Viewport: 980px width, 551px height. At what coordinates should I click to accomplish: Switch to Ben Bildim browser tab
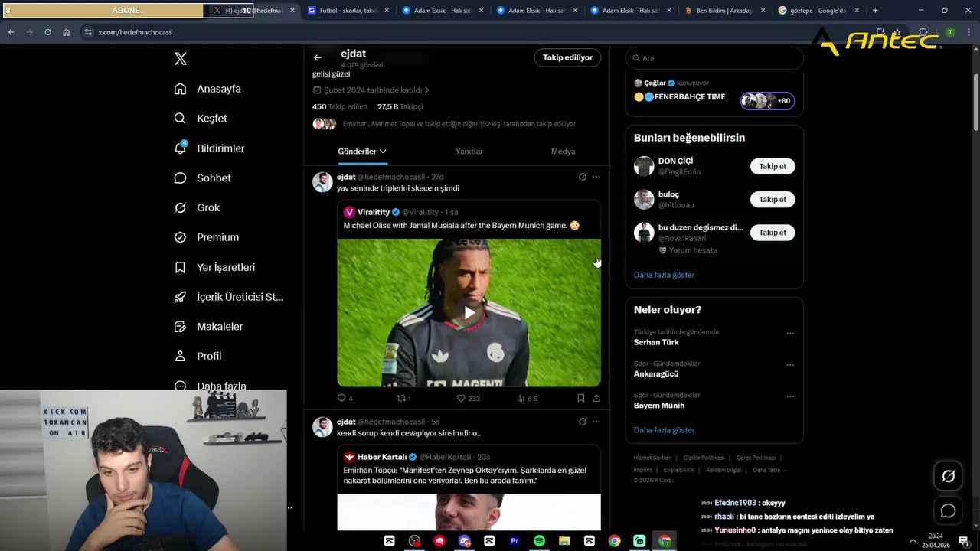click(x=724, y=11)
